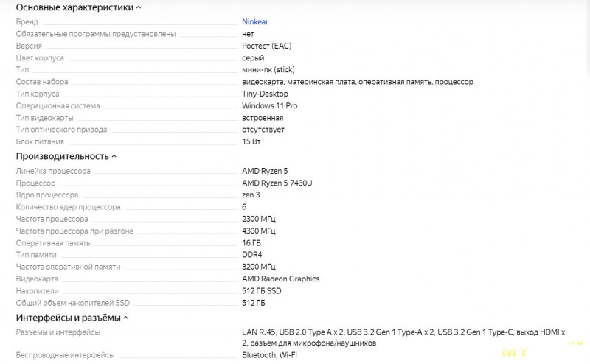Viewport: 590px width, 364px height.
Task: Click the 512 ГБ SSD drives value
Action: click(261, 291)
